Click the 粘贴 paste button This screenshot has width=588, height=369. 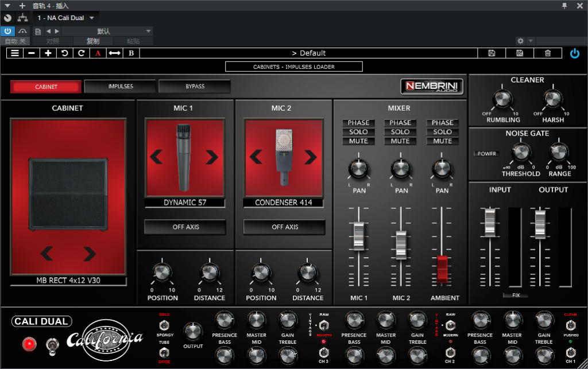[x=133, y=41]
